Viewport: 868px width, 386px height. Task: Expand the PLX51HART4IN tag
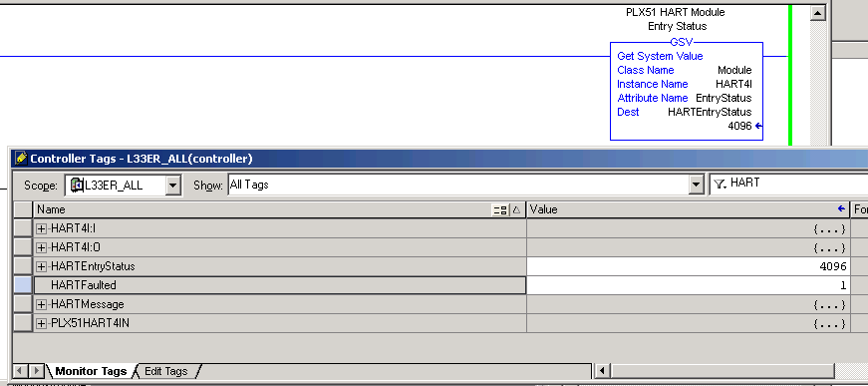click(42, 323)
